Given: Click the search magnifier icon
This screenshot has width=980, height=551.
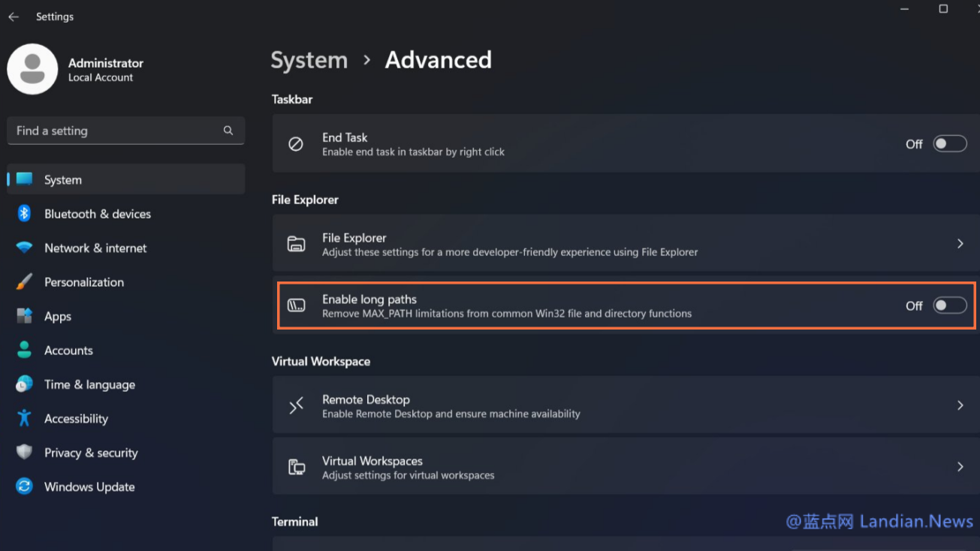Looking at the screenshot, I should (x=228, y=131).
